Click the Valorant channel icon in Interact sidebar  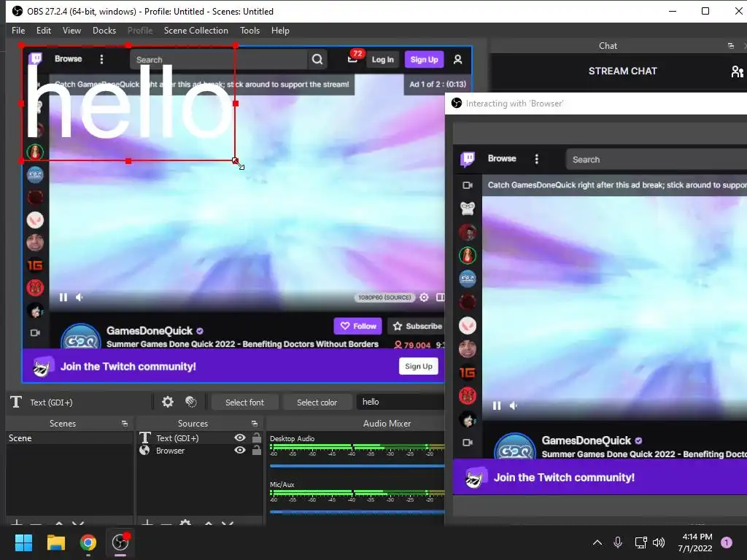(x=468, y=326)
